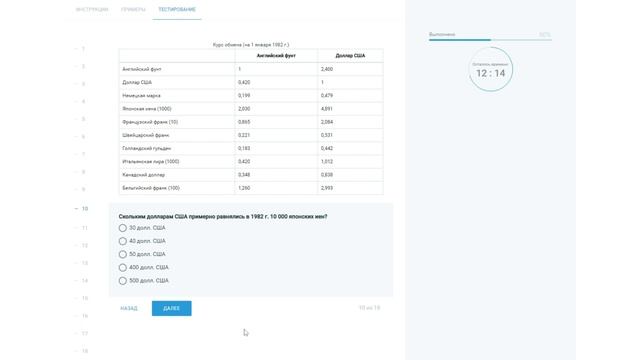Click the Итальянская лира (1000) row label
Image resolution: width=640 pixels, height=360 pixels.
coord(150,162)
